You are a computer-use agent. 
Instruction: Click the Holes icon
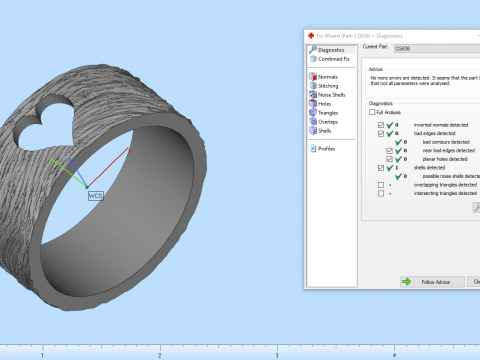[313, 104]
